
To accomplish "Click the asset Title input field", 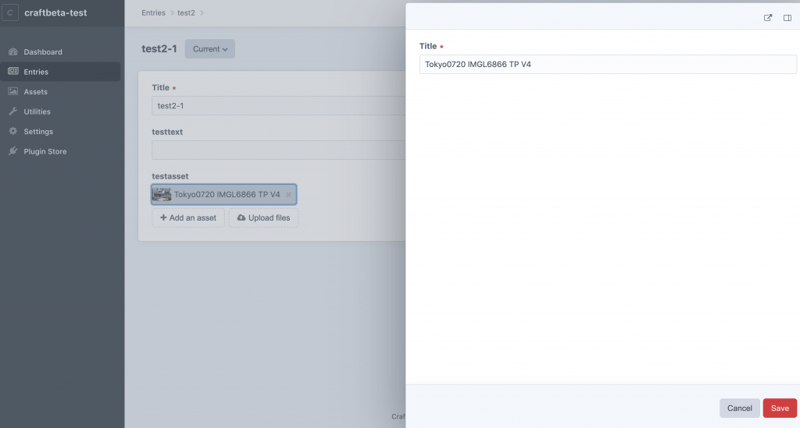I will [x=608, y=64].
